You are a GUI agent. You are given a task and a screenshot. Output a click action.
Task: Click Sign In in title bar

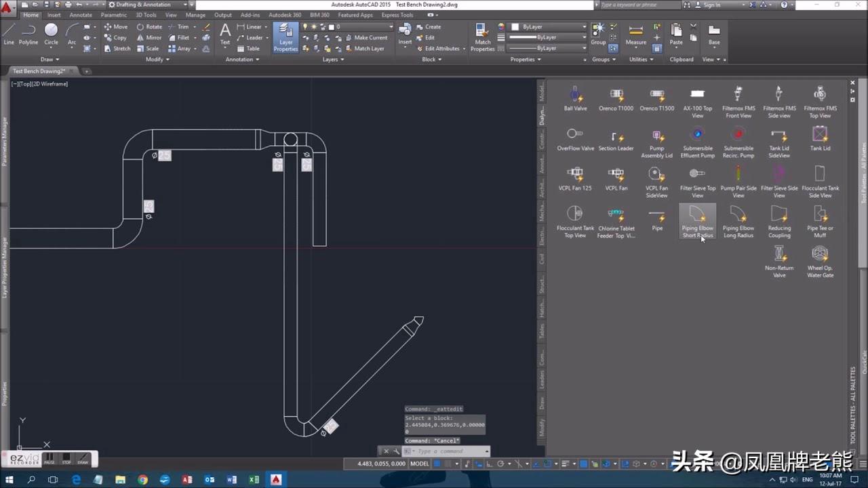[x=711, y=5]
